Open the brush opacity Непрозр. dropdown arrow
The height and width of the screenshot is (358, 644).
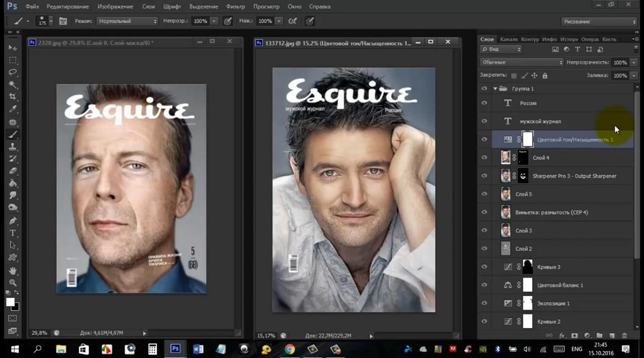pos(214,21)
